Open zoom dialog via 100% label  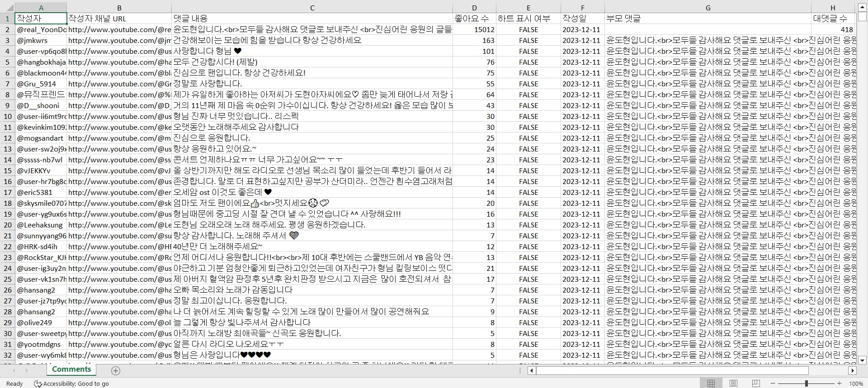(x=856, y=383)
